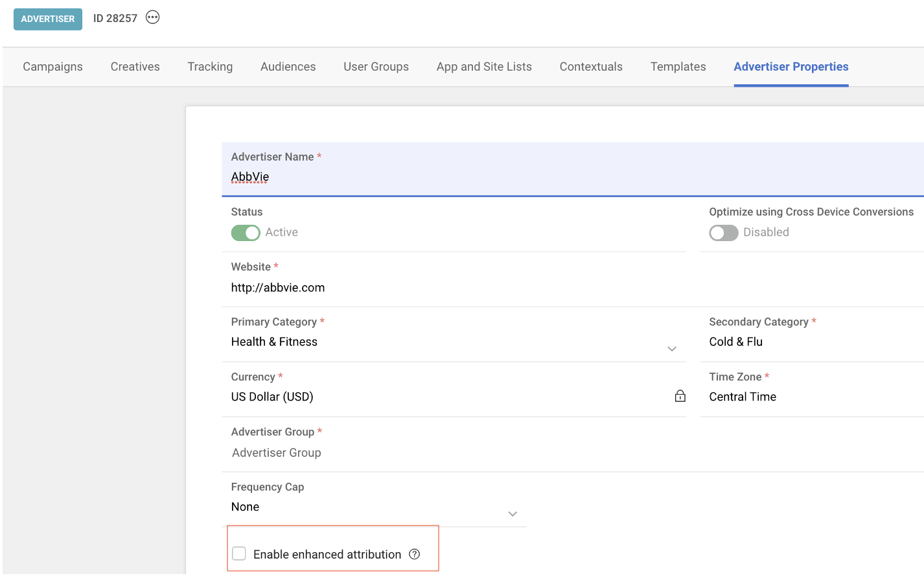Viewport: 924px width, 578px height.
Task: Click the ADVERTISER badge button
Action: pos(48,19)
